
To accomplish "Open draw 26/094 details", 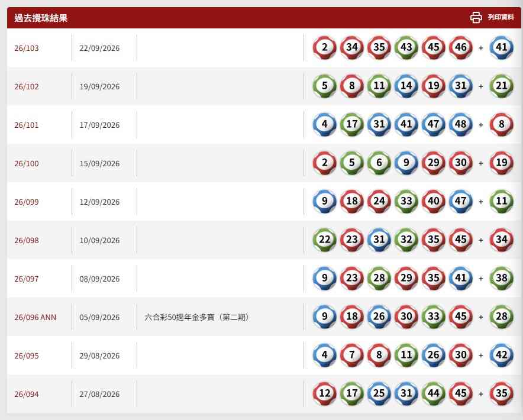I will tap(27, 394).
